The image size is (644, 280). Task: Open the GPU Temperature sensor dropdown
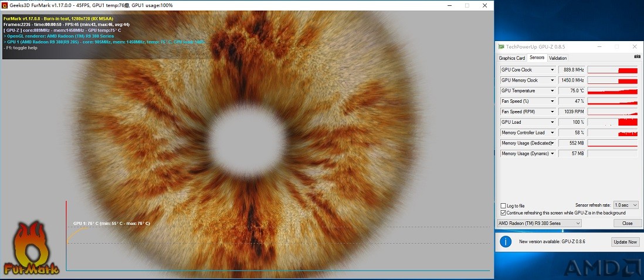tap(553, 91)
